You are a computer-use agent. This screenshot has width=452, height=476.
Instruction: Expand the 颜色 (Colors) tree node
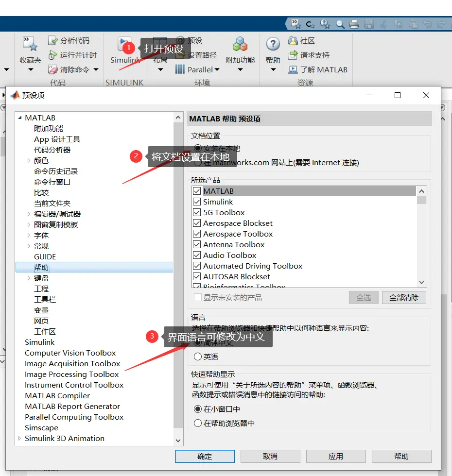click(x=29, y=160)
